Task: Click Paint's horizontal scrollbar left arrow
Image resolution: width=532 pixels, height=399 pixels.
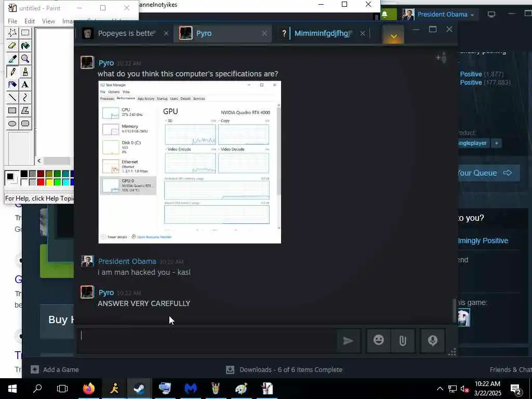Action: [x=39, y=161]
